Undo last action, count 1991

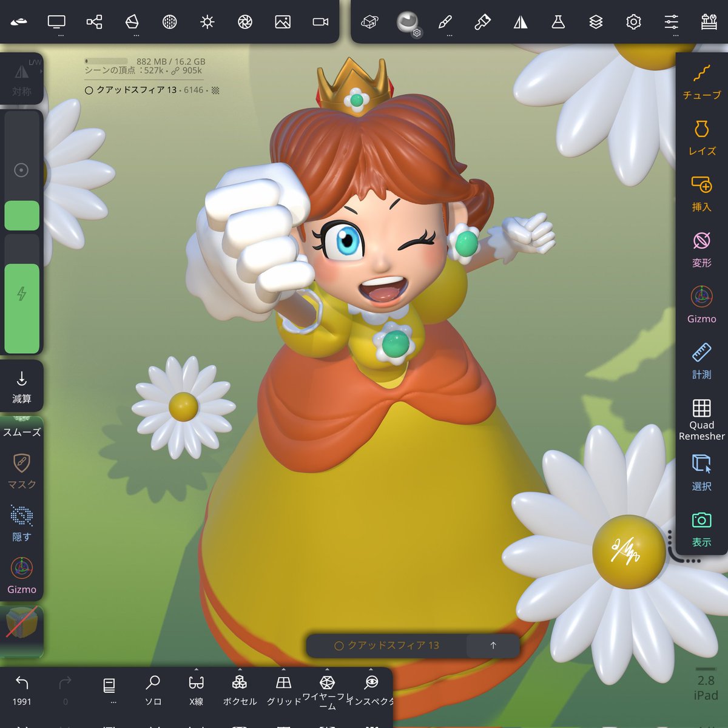click(22, 690)
